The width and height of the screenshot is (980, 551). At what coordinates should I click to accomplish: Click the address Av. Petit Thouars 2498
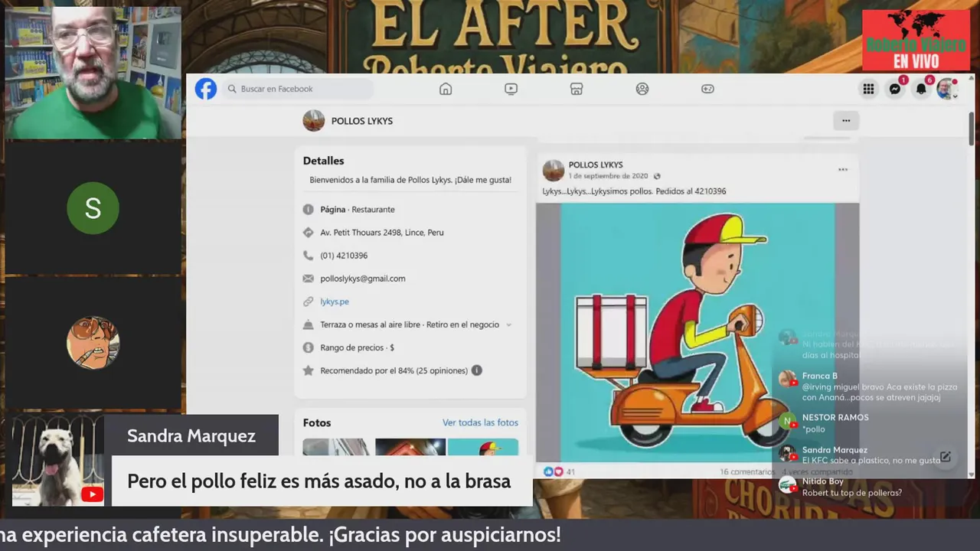click(x=382, y=233)
